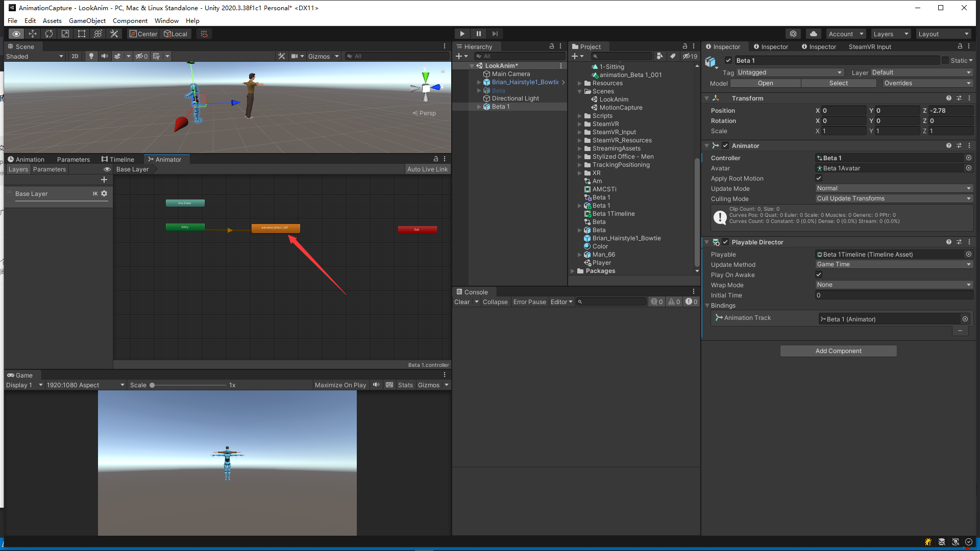Add new animator layer with plus
Viewport: 980px width, 551px height.
point(104,180)
